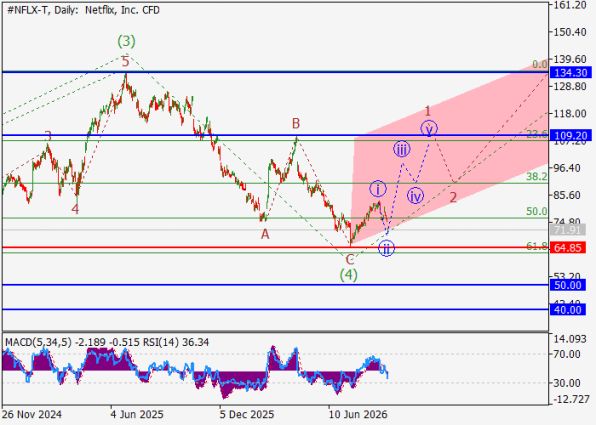Click the 40.00 blue level label
596x425 pixels.
[567, 310]
